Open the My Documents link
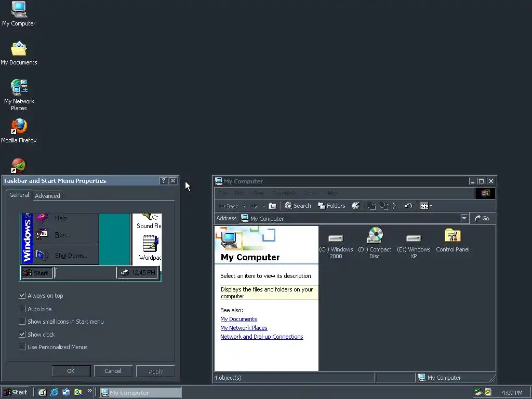This screenshot has height=399, width=532. pos(238,320)
